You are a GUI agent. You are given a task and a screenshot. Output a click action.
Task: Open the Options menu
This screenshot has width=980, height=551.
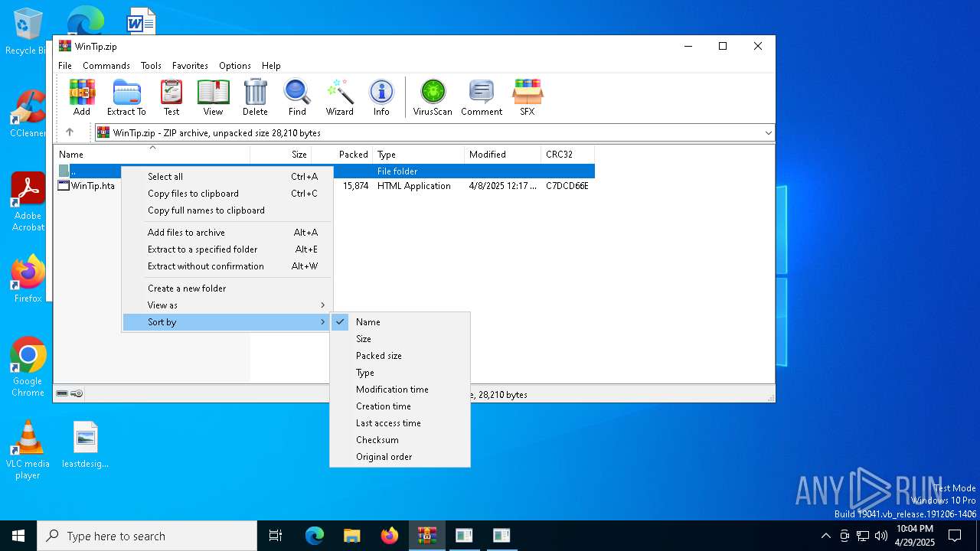tap(235, 66)
